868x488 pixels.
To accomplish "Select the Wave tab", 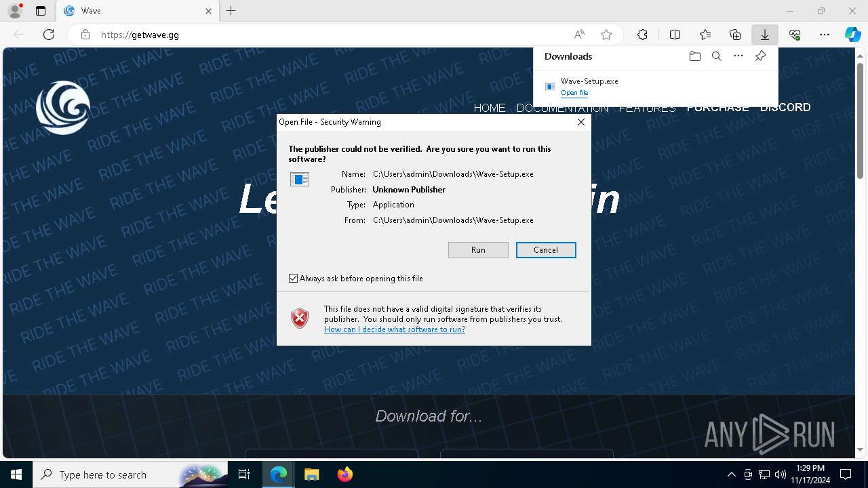I will (138, 11).
